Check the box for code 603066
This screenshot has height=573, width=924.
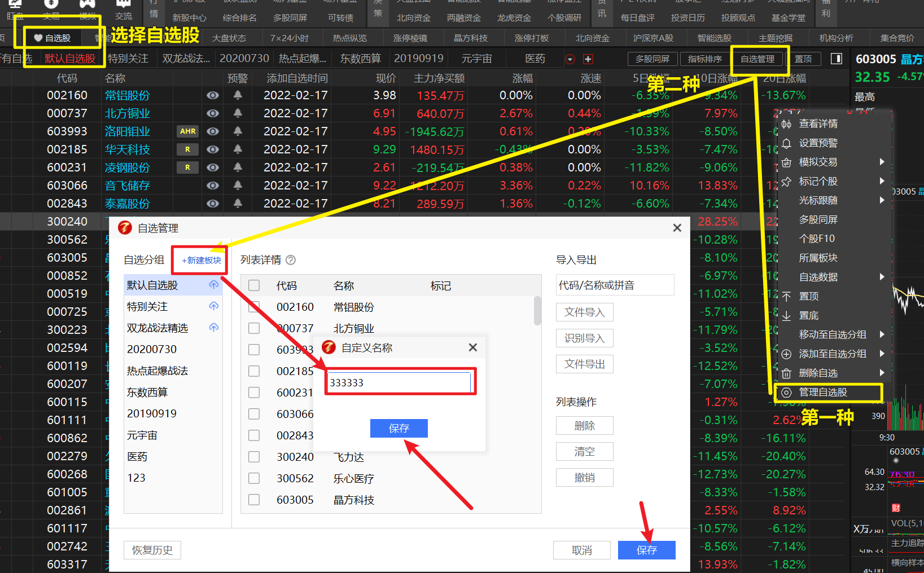(x=254, y=414)
